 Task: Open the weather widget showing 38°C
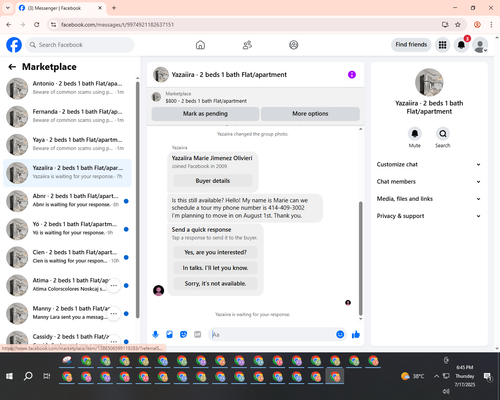coord(412,376)
